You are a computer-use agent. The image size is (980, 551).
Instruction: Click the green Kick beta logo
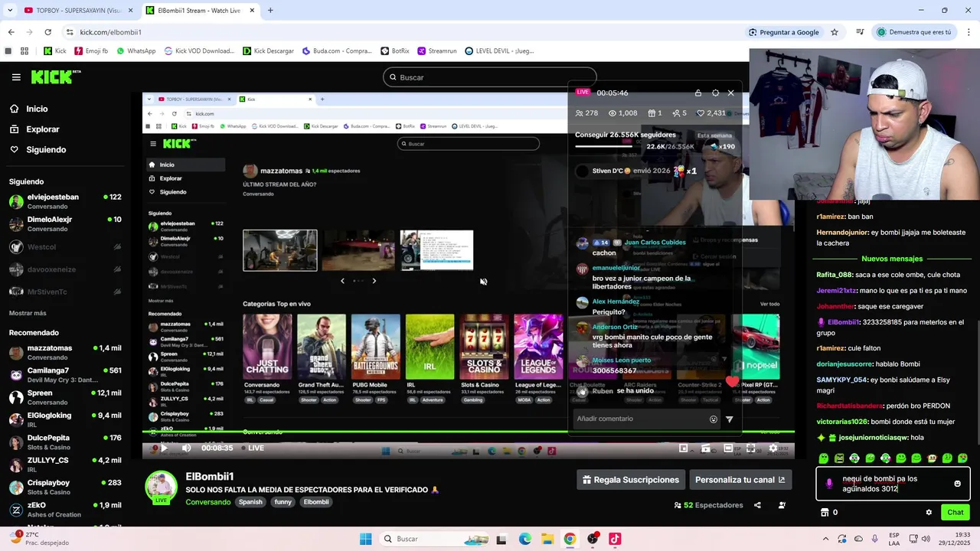(56, 77)
